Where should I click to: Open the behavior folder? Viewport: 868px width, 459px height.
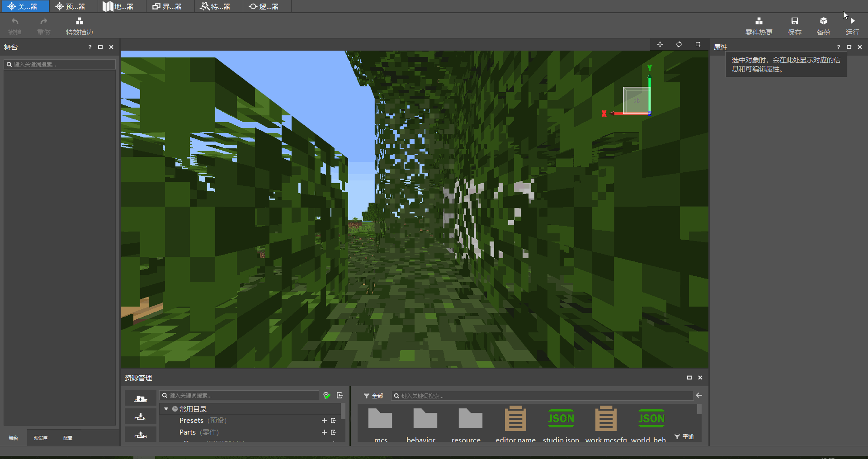(425, 425)
